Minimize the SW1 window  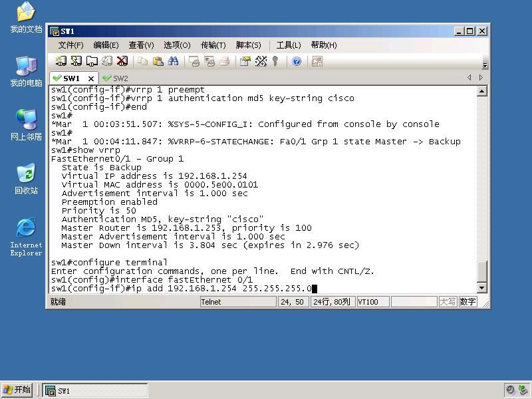tap(459, 31)
